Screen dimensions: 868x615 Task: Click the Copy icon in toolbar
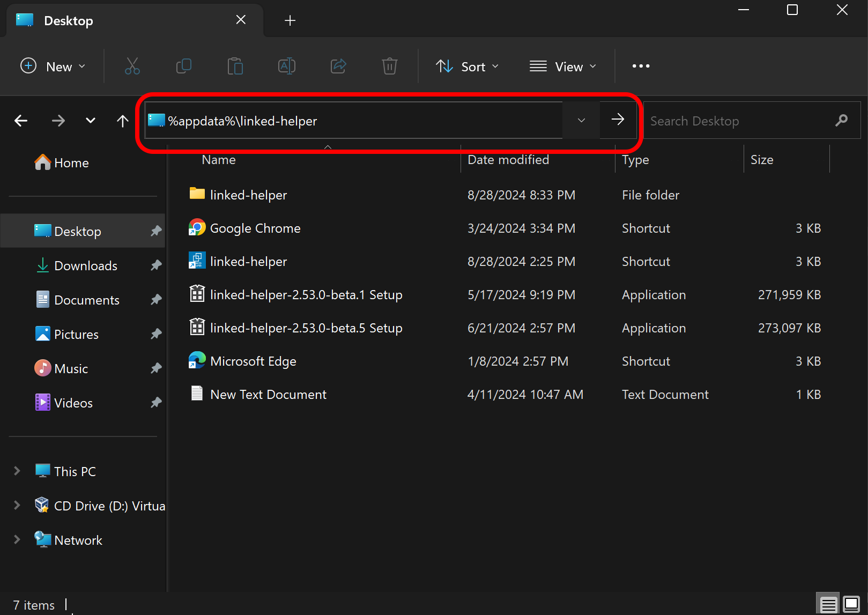click(x=184, y=66)
